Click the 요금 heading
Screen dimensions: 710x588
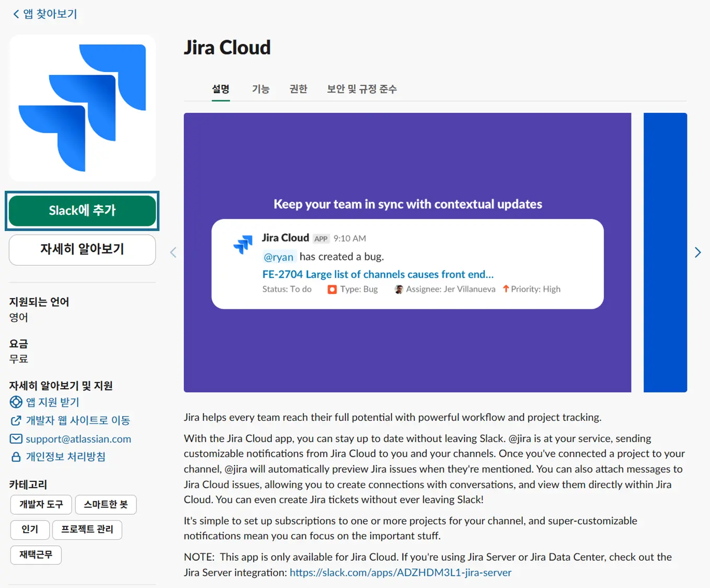[x=19, y=344]
